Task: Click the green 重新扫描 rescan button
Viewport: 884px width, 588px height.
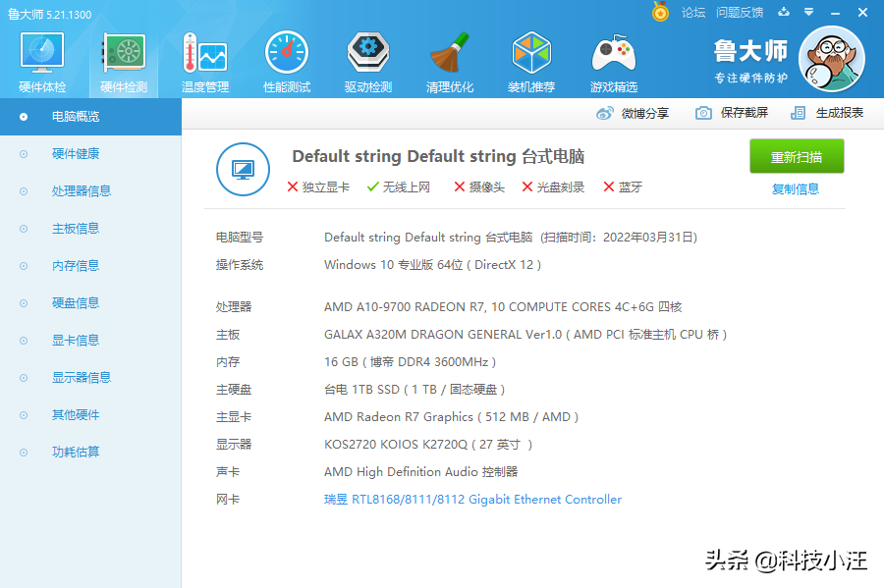Action: coord(797,157)
